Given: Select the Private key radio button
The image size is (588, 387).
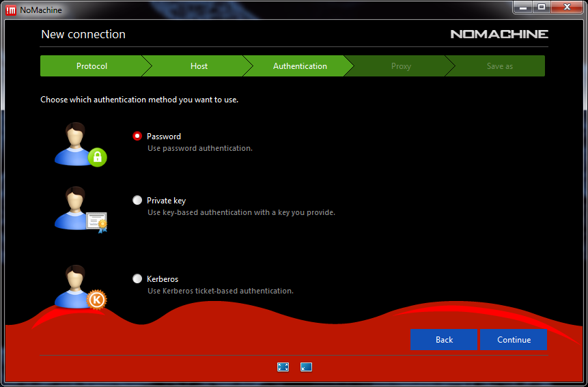Looking at the screenshot, I should tap(137, 201).
